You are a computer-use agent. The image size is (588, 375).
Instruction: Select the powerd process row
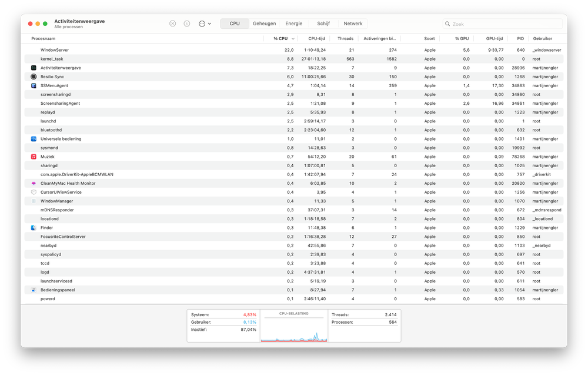point(293,299)
